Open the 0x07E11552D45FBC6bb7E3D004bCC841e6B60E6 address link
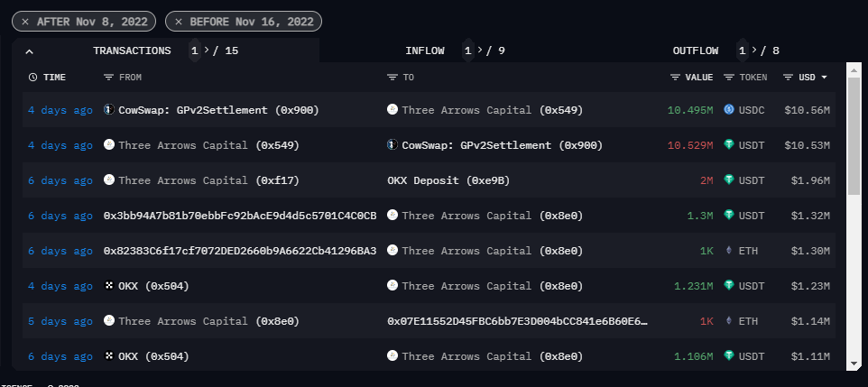868x387 pixels. pyautogui.click(x=517, y=321)
